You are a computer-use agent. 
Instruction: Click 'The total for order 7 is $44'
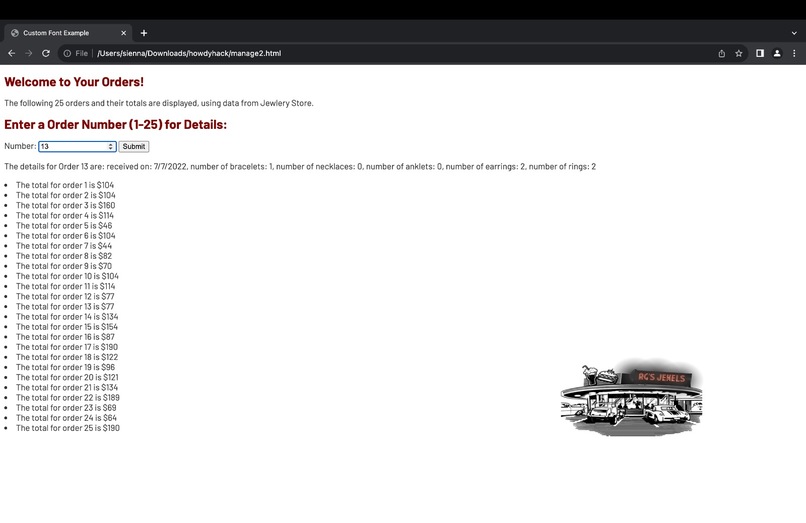point(64,246)
